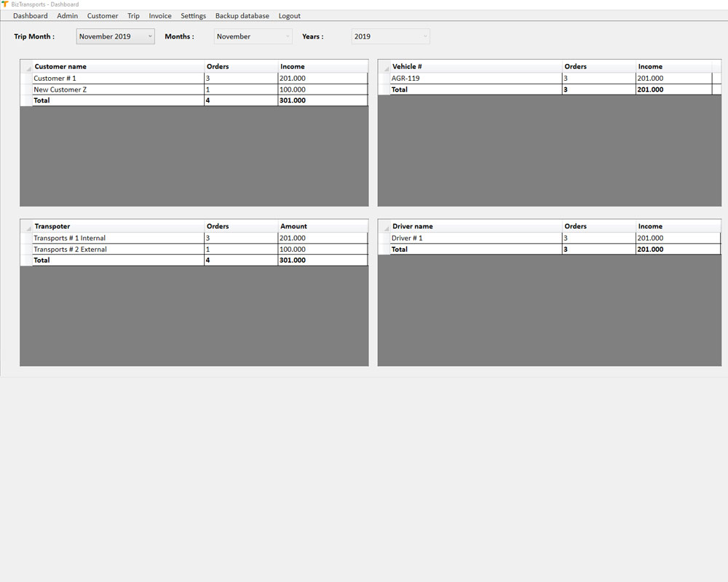728x582 pixels.
Task: Click New Customer Z income 100.000
Action: pos(323,89)
